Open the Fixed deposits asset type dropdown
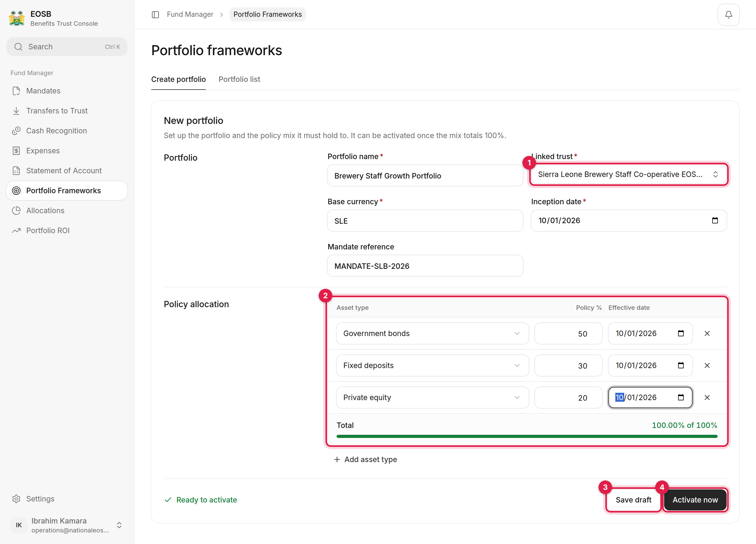The image size is (756, 544). click(432, 365)
